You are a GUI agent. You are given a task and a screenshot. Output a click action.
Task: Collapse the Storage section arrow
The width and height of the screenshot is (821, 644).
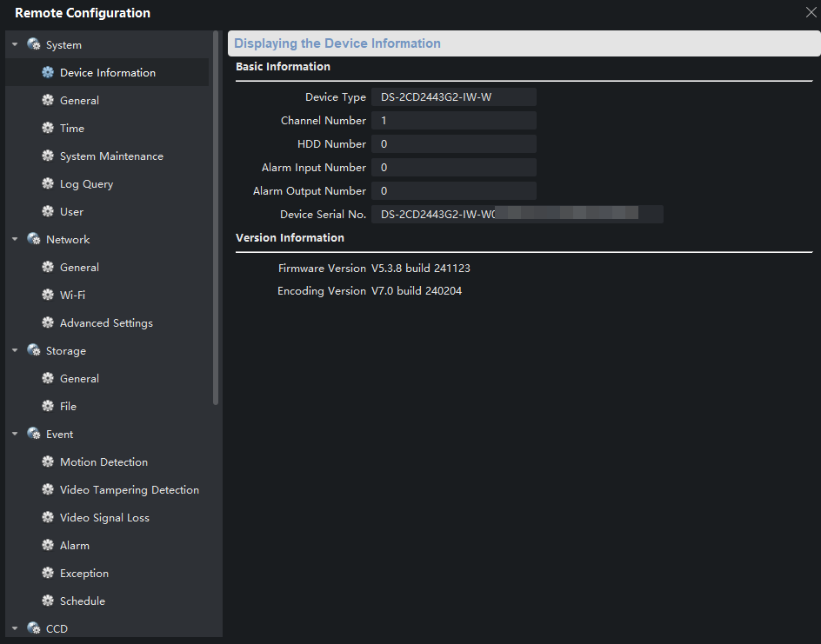15,351
